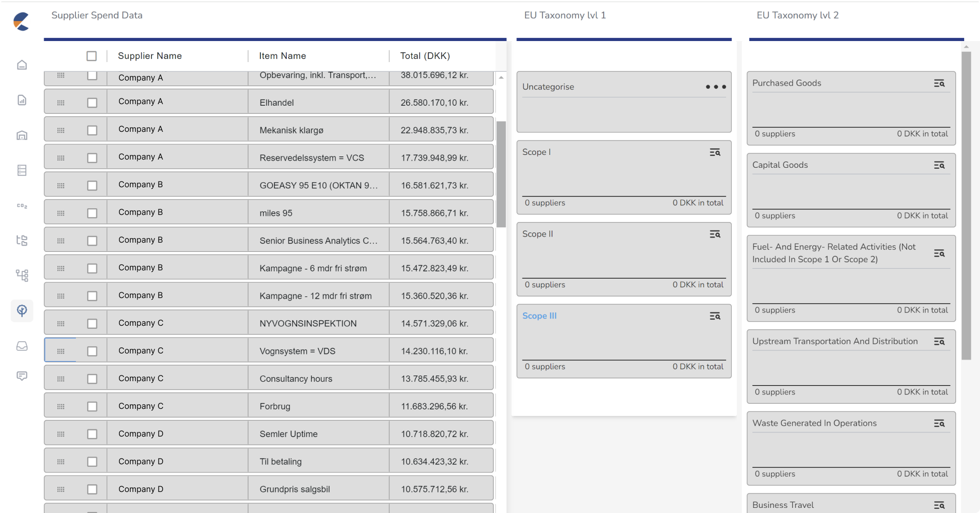Check the NYVOGNSINSPEKTION row checkbox
980x513 pixels.
(x=92, y=324)
